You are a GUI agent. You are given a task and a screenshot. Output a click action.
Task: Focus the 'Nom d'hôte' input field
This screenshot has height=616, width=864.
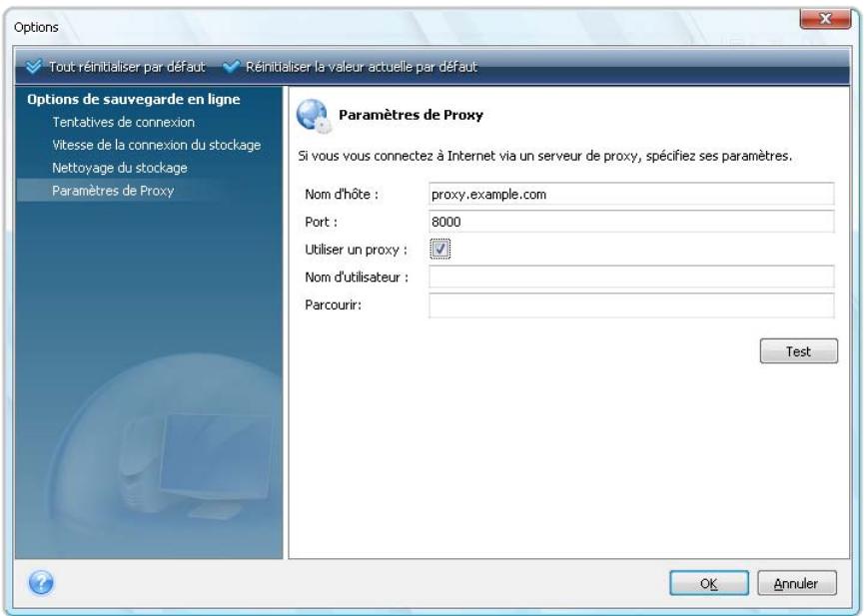[631, 194]
